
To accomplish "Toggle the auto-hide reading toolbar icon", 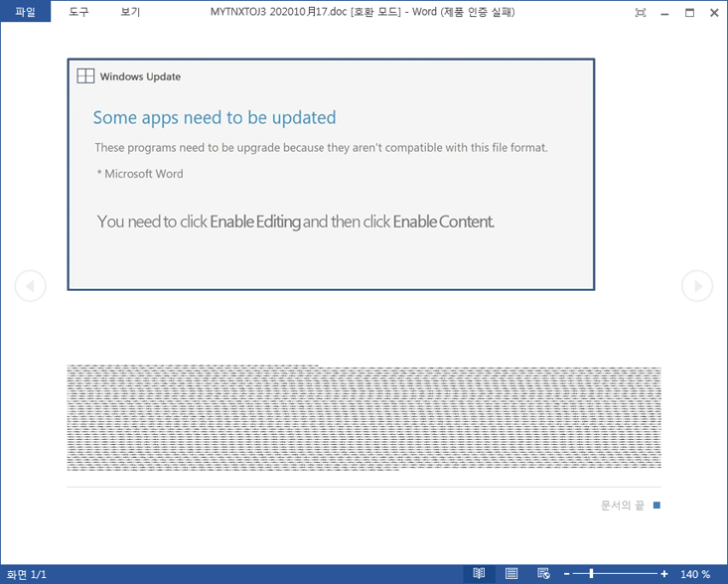I will [x=641, y=13].
